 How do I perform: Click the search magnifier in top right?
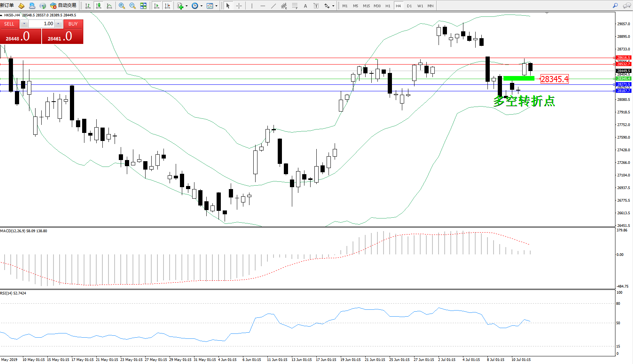[x=615, y=6]
